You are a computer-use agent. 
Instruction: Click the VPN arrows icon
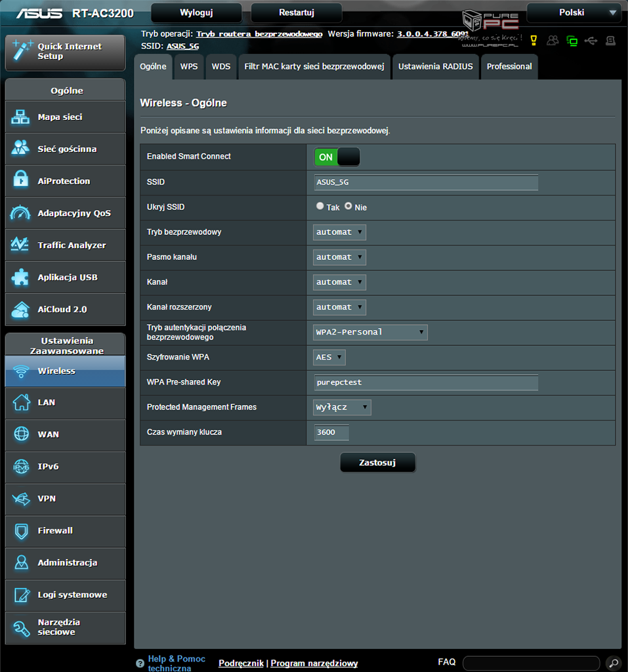[x=21, y=499]
